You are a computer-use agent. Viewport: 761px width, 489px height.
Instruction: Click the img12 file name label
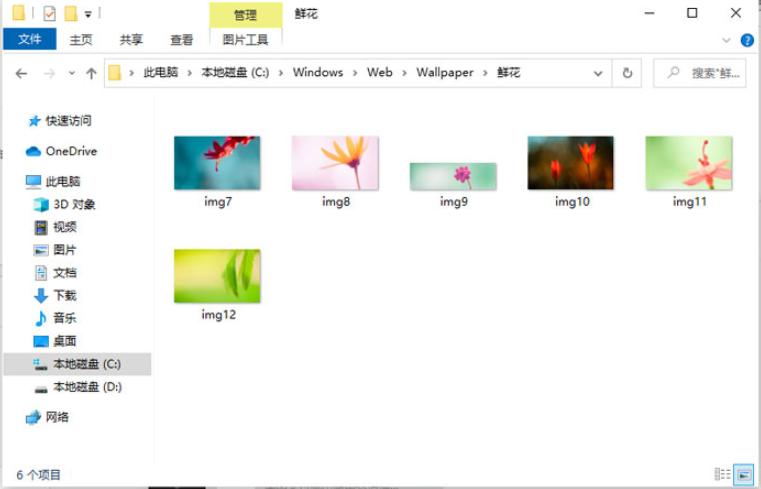[x=218, y=315]
